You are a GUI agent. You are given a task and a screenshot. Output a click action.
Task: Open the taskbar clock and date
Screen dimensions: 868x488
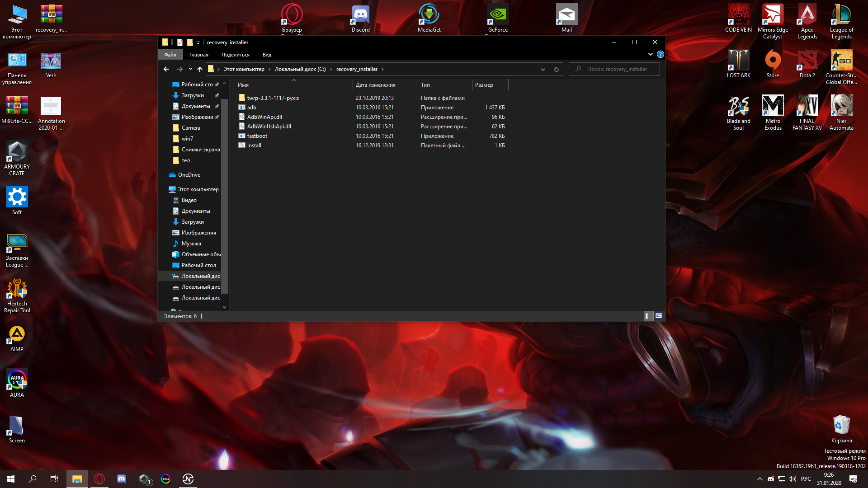click(x=829, y=479)
